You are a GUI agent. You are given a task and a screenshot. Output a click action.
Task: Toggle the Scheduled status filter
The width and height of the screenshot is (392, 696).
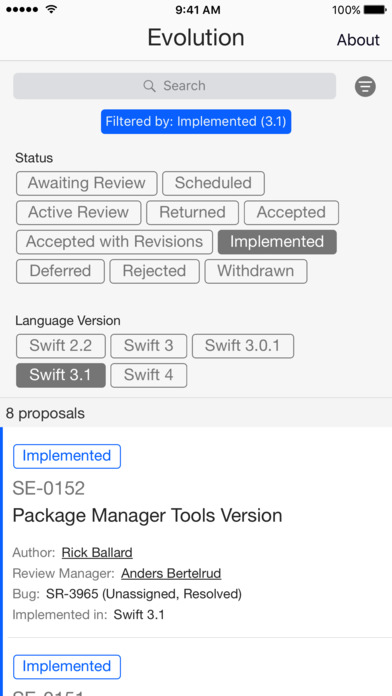(x=213, y=183)
